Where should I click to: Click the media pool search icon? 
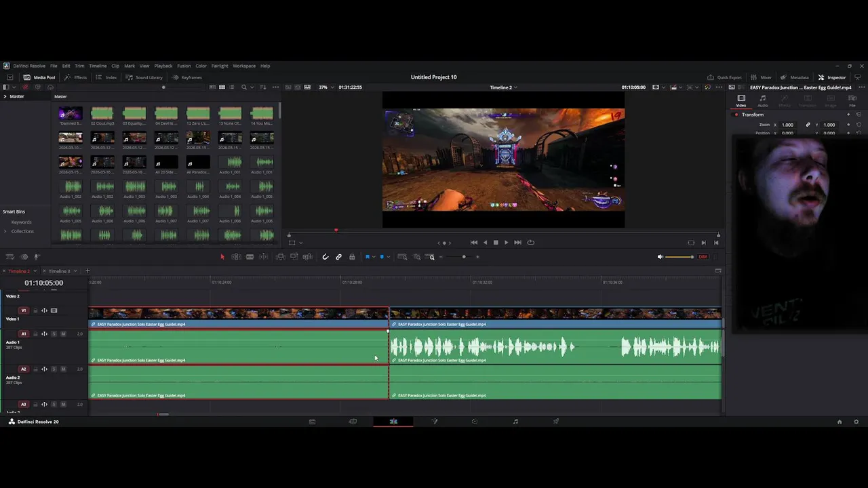coord(244,87)
